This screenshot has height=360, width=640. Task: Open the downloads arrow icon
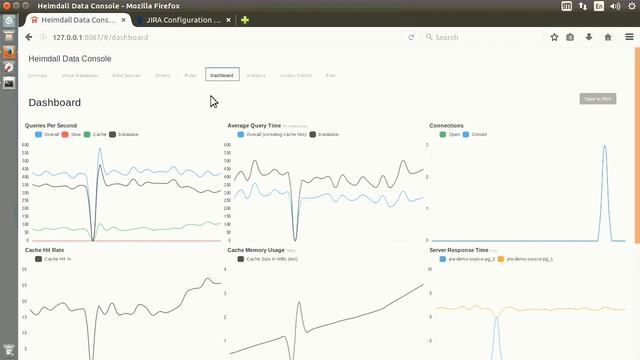pyautogui.click(x=589, y=37)
